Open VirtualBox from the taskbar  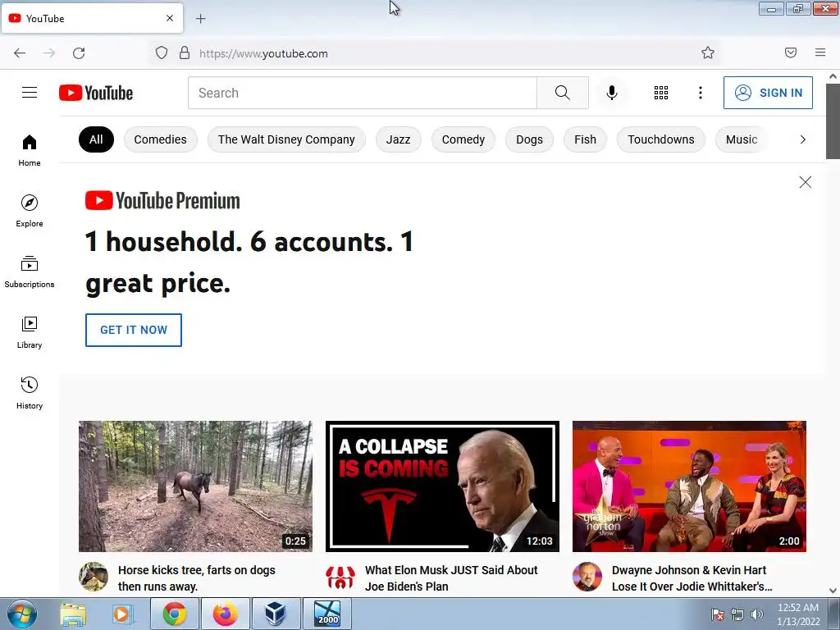point(276,614)
